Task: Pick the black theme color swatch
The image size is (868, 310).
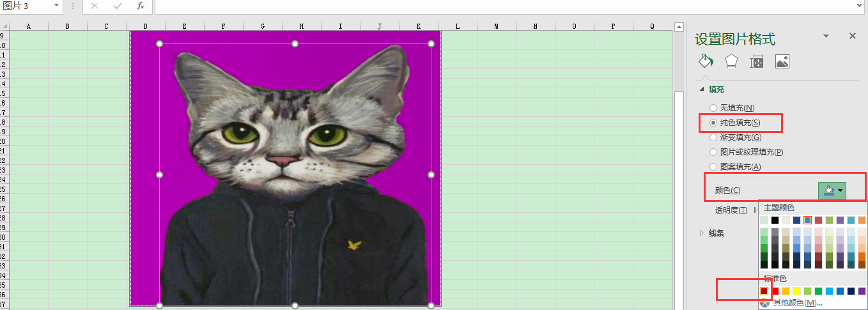Action: (775, 220)
